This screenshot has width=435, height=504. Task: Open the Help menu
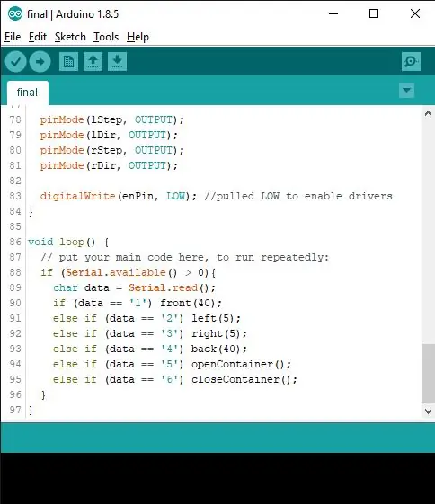tap(138, 37)
